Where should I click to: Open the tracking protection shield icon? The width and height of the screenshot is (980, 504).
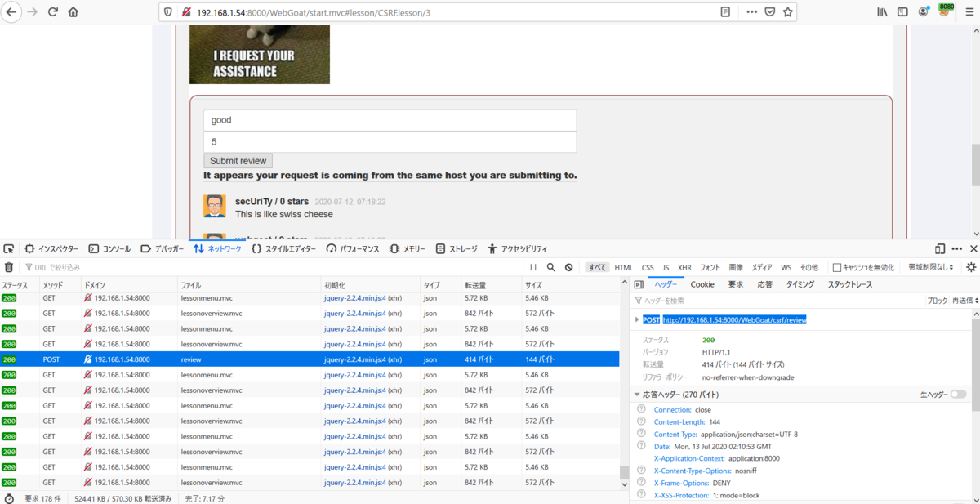(x=169, y=12)
